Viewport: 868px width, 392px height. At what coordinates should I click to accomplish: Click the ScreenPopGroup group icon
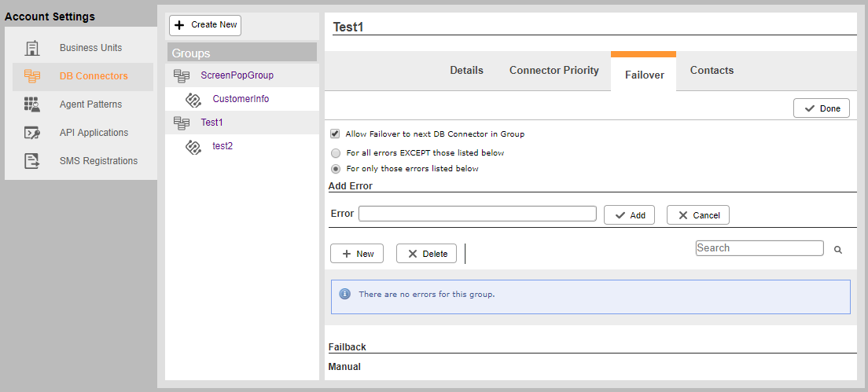pyautogui.click(x=181, y=75)
